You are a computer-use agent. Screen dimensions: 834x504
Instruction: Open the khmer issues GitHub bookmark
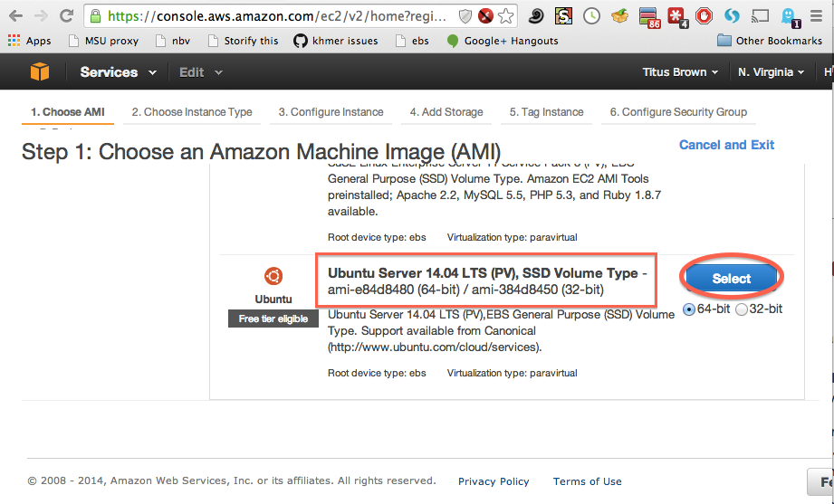336,41
